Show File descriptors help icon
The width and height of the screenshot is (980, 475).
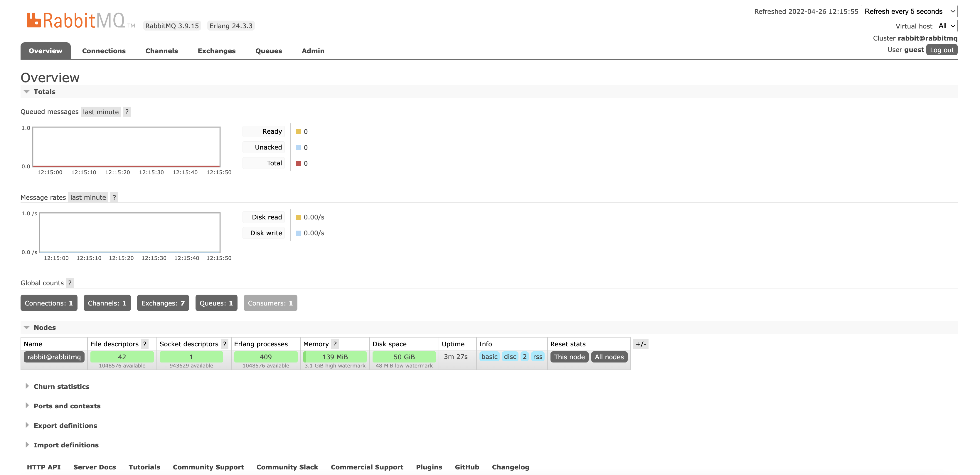(144, 344)
